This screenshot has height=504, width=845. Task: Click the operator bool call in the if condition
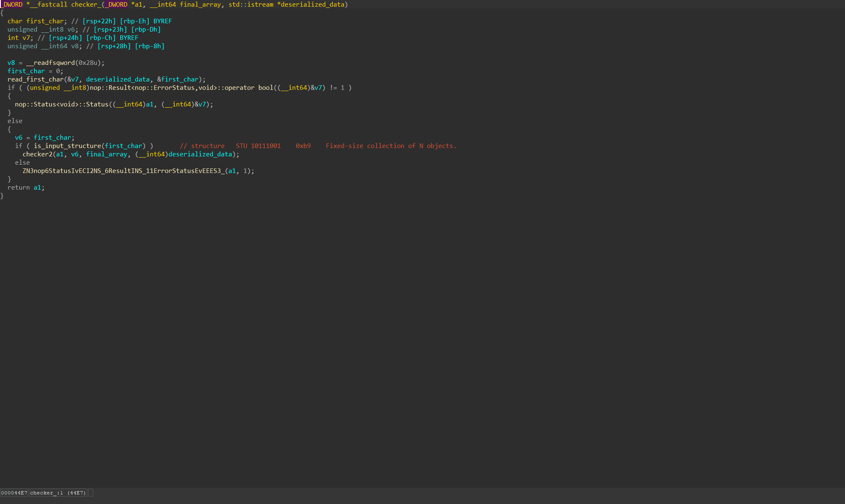click(182, 88)
